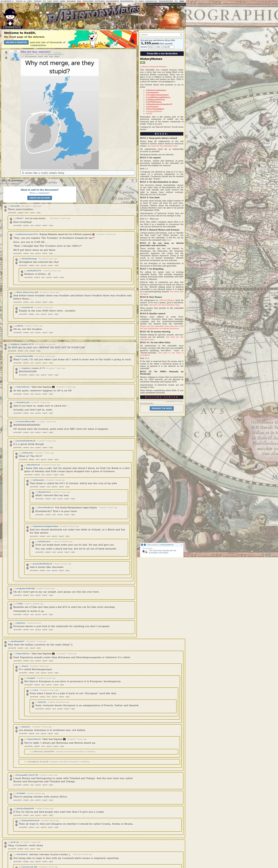Collapse JesusGiftedMeHead's "great drink" comment

click(14, 441)
